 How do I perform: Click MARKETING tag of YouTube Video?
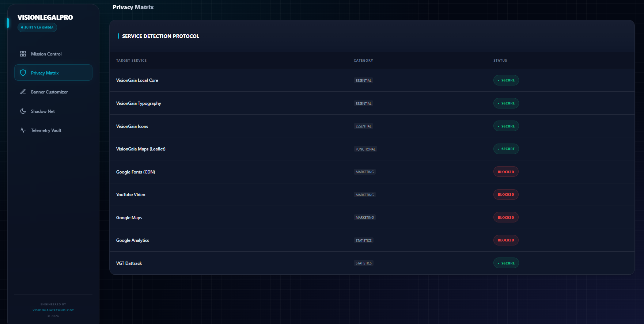point(365,195)
